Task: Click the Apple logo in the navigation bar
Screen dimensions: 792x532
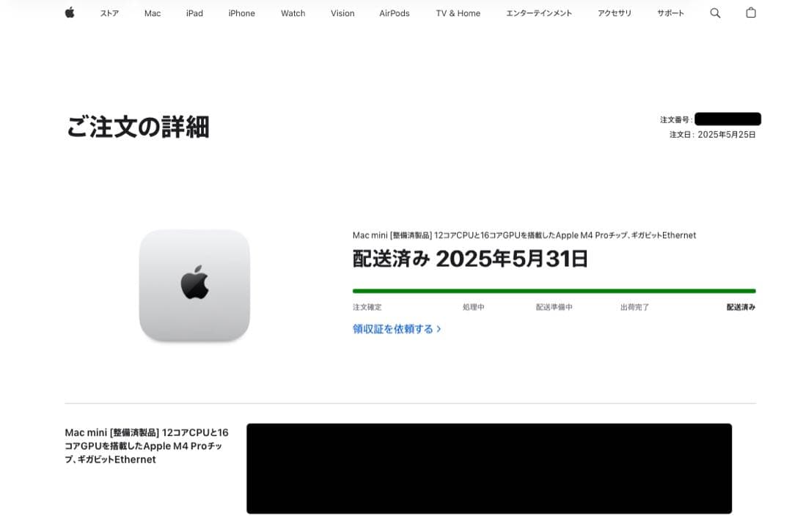Action: point(69,12)
